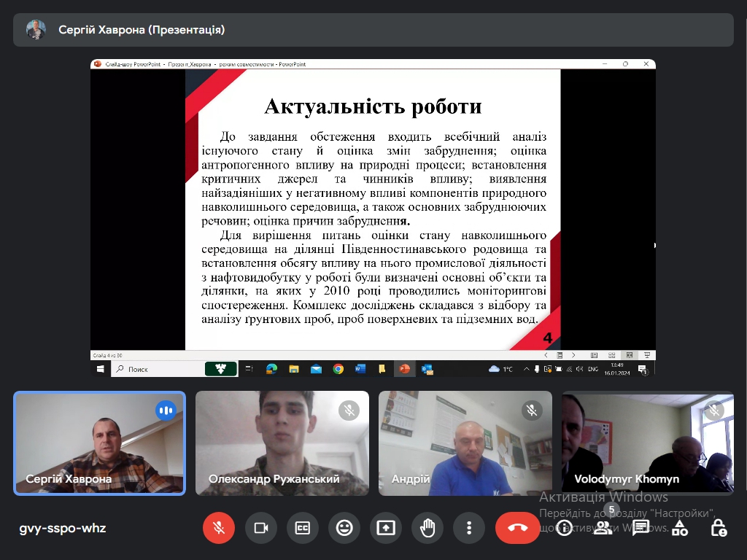
Task: Open the activities panel
Action: click(680, 528)
